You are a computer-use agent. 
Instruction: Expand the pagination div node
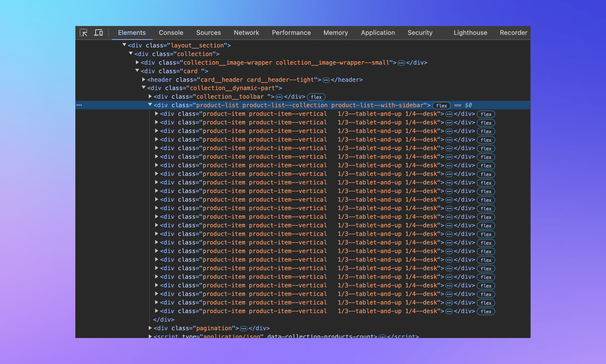click(150, 328)
